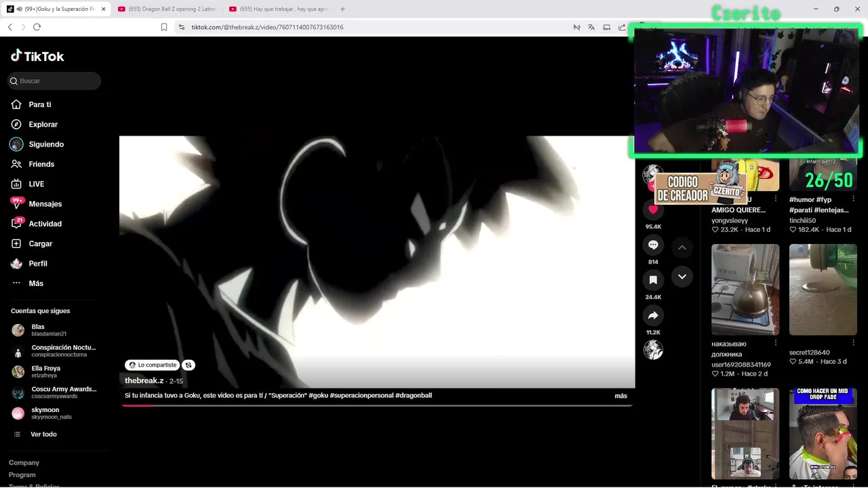Open comments via speech bubble icon

[x=653, y=245]
